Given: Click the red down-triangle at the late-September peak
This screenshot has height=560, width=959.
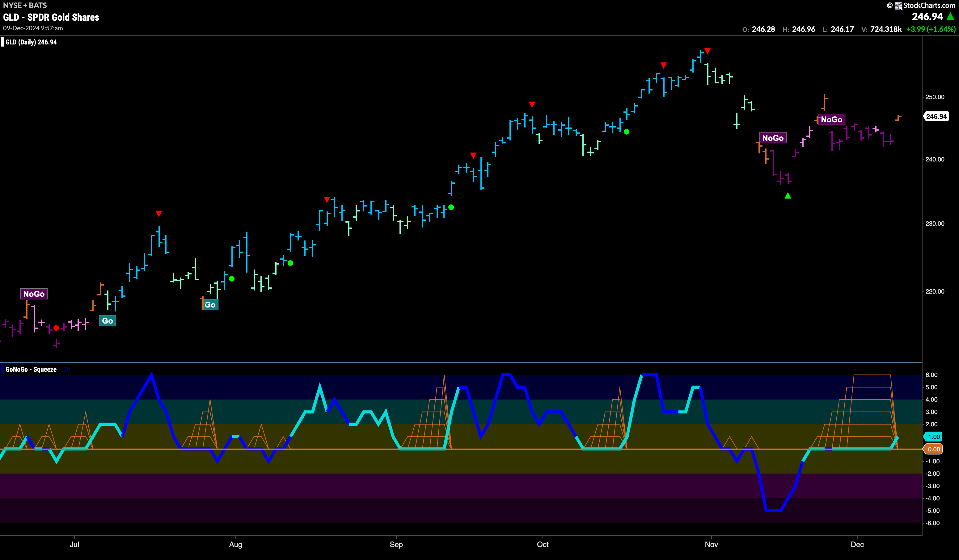Looking at the screenshot, I should click(532, 105).
